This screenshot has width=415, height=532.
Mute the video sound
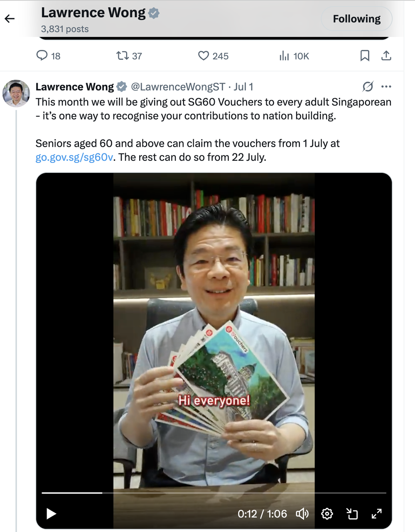coord(302,514)
